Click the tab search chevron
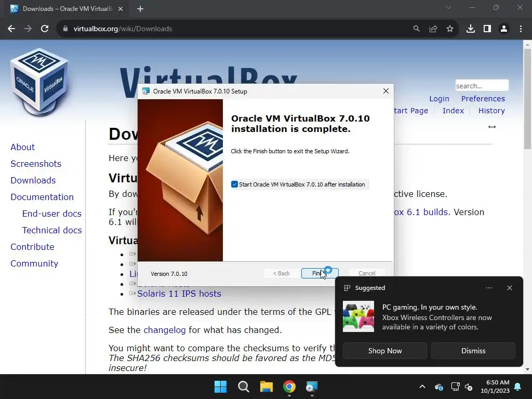 click(x=448, y=7)
